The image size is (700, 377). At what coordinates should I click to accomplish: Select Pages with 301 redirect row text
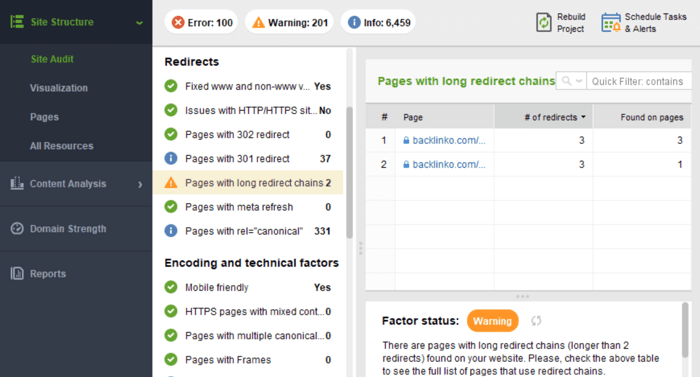coord(238,159)
